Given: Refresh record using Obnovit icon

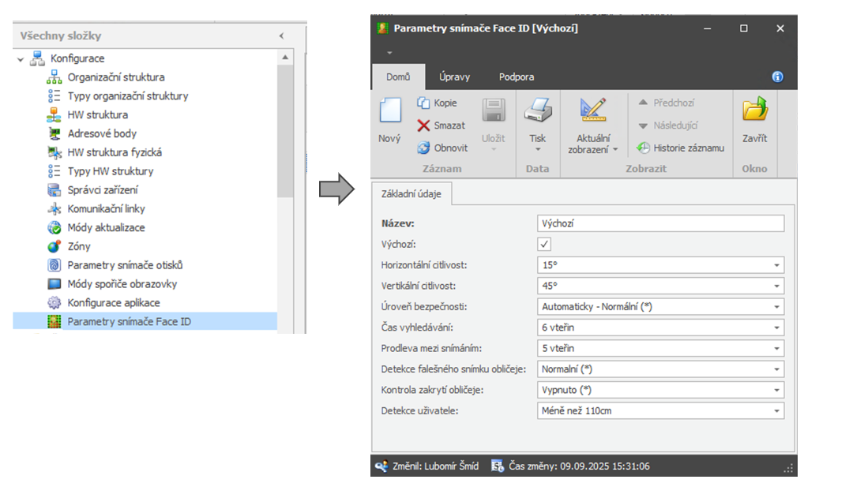Looking at the screenshot, I should click(423, 148).
